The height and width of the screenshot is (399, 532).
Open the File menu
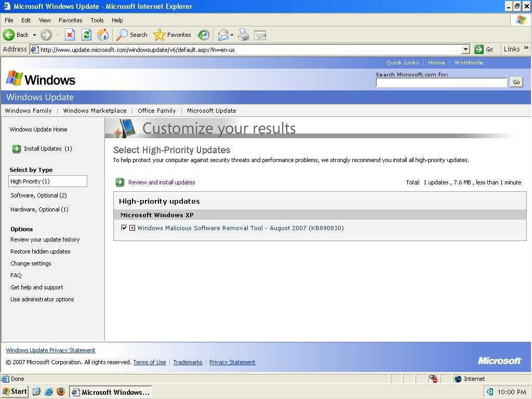coord(9,20)
